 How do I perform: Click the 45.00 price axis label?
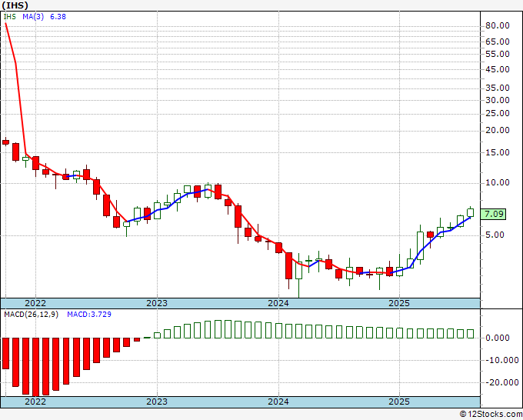coord(498,69)
